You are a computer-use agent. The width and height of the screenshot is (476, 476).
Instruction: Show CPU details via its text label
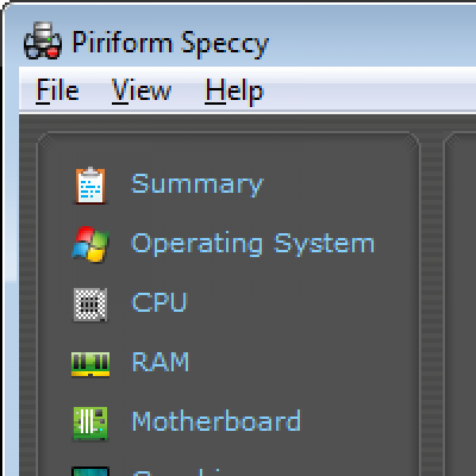[159, 303]
